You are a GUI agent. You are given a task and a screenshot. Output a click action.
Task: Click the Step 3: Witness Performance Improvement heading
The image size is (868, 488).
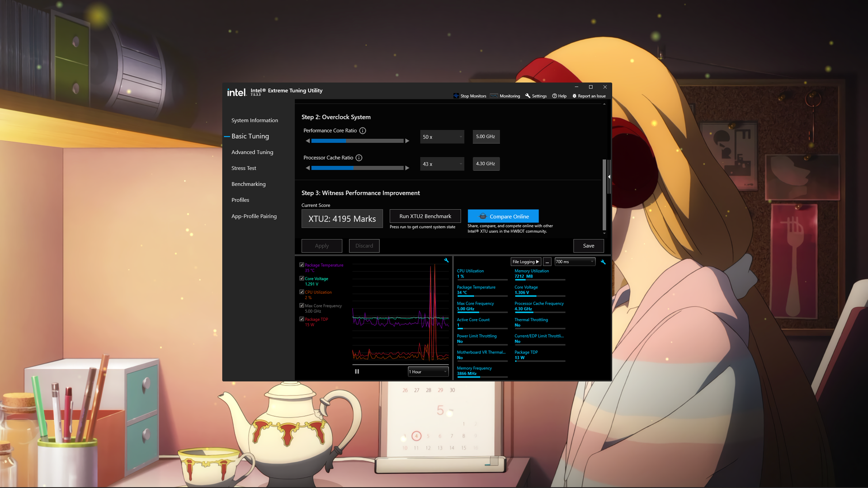coord(360,193)
